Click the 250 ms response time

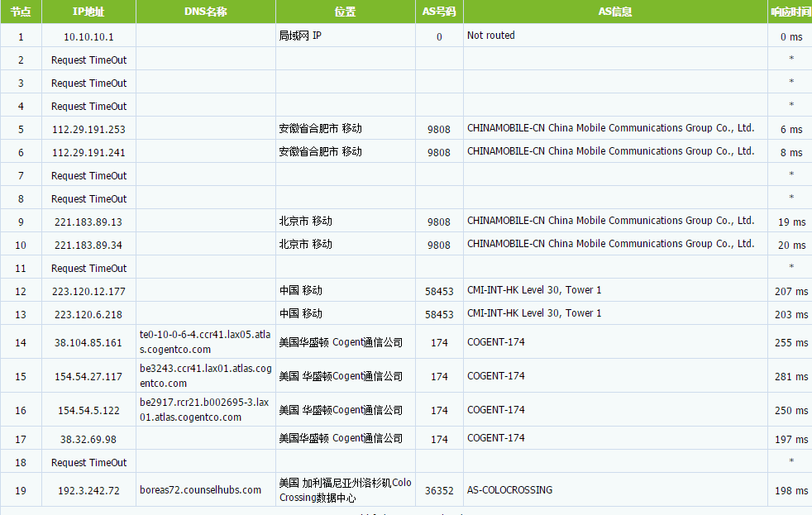pos(791,411)
